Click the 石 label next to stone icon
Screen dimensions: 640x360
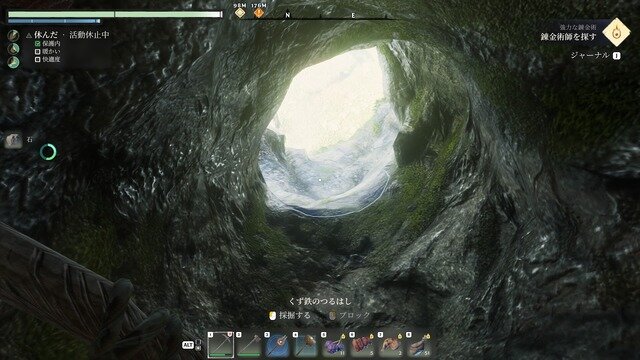[29, 140]
